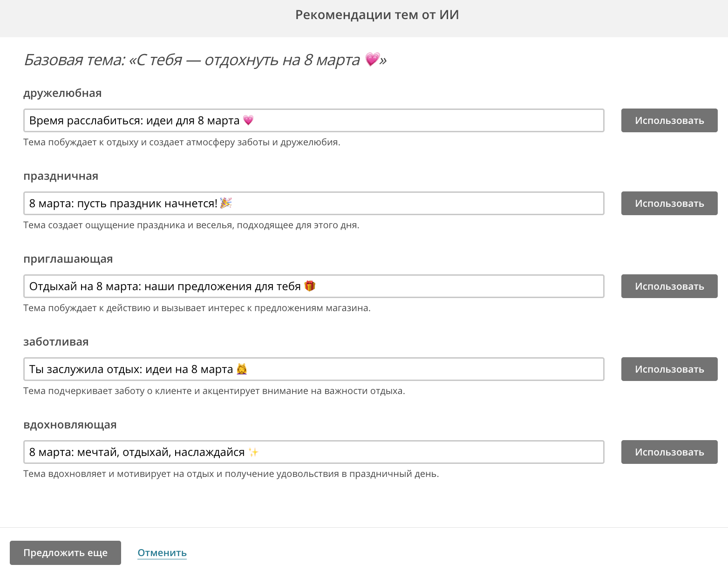Screen dimensions: 728x571
Task: Use the дружелюбная subject 'Время расслабиться'
Action: (669, 120)
